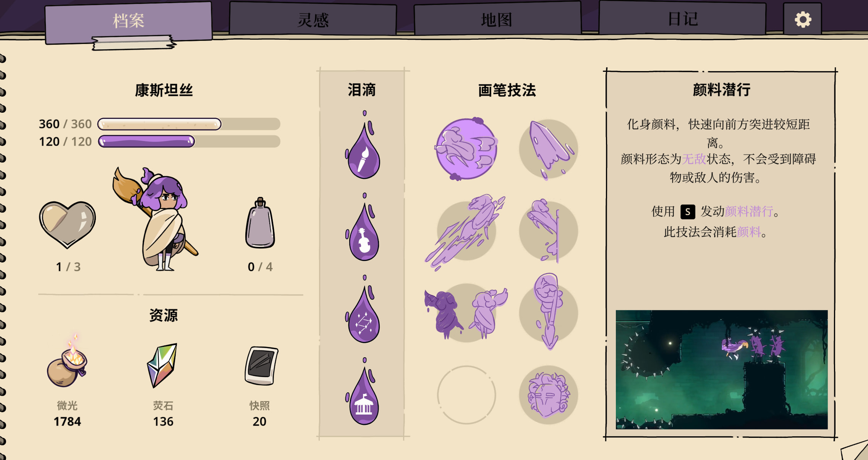Select the 日记 tab

point(683,18)
